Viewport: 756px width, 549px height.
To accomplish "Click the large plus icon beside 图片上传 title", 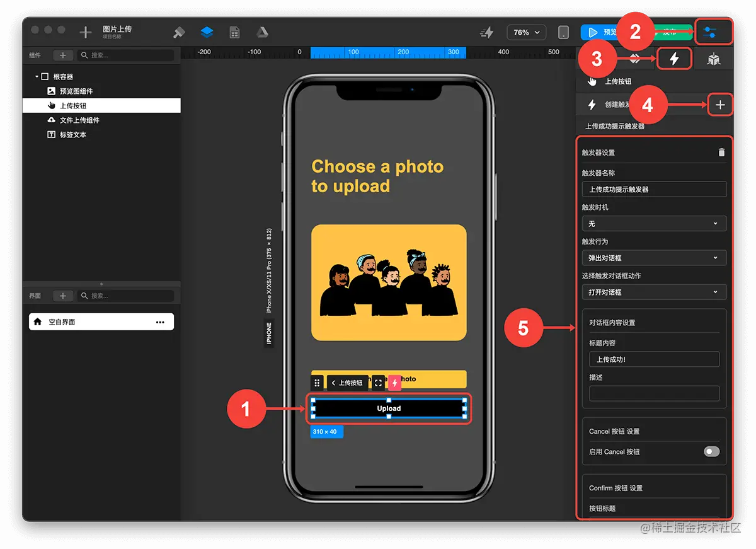I will (x=86, y=32).
